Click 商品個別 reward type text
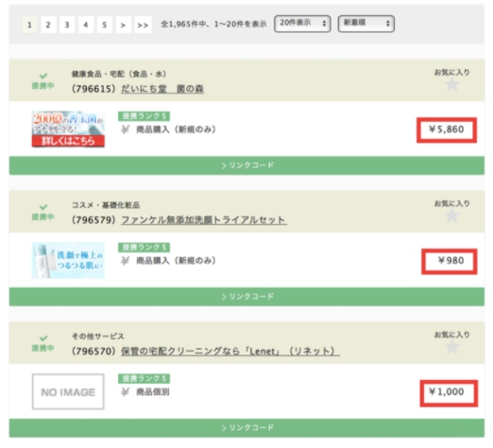 [x=153, y=392]
